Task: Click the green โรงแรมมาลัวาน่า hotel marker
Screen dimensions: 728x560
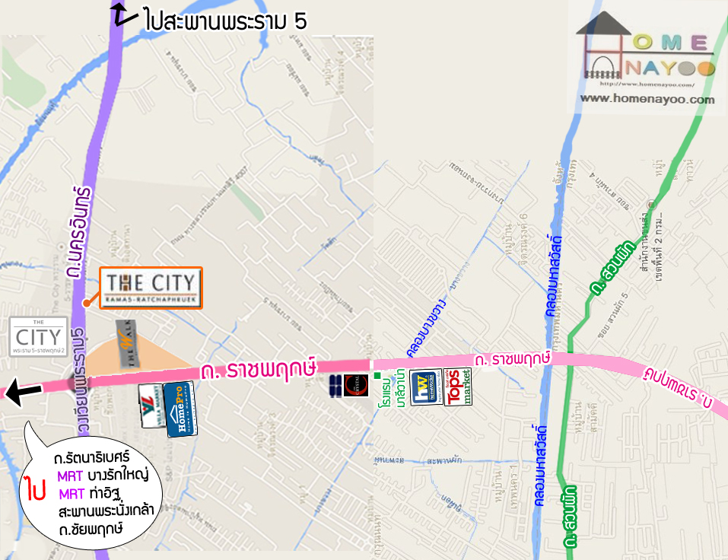Action: click(x=377, y=375)
